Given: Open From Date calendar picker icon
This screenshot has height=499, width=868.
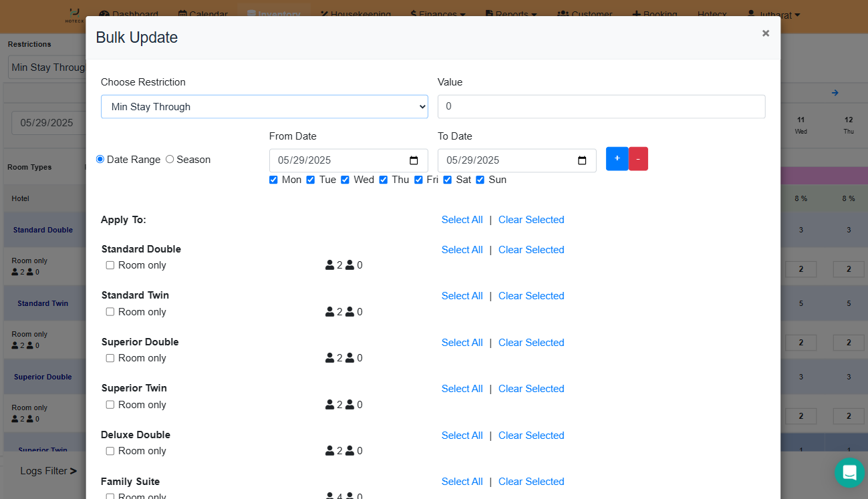Looking at the screenshot, I should tap(414, 160).
